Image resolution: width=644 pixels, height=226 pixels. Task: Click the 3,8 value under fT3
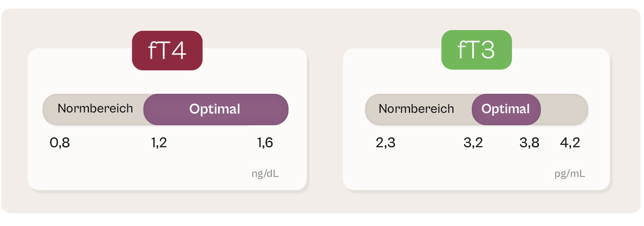point(529,143)
